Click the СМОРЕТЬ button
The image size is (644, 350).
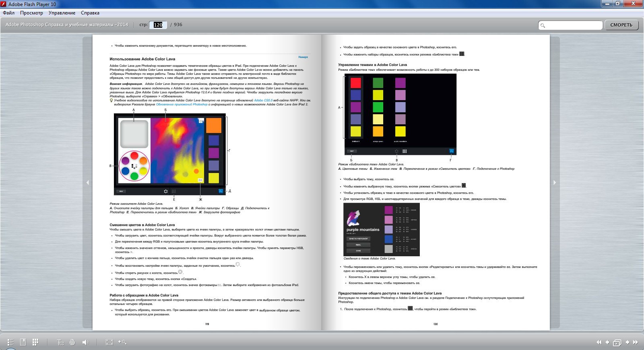pos(621,25)
